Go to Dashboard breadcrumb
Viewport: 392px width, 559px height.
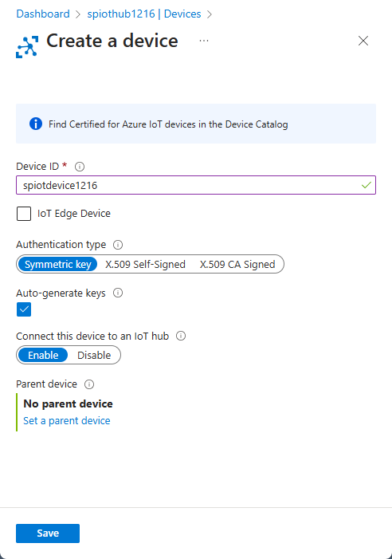(x=43, y=14)
